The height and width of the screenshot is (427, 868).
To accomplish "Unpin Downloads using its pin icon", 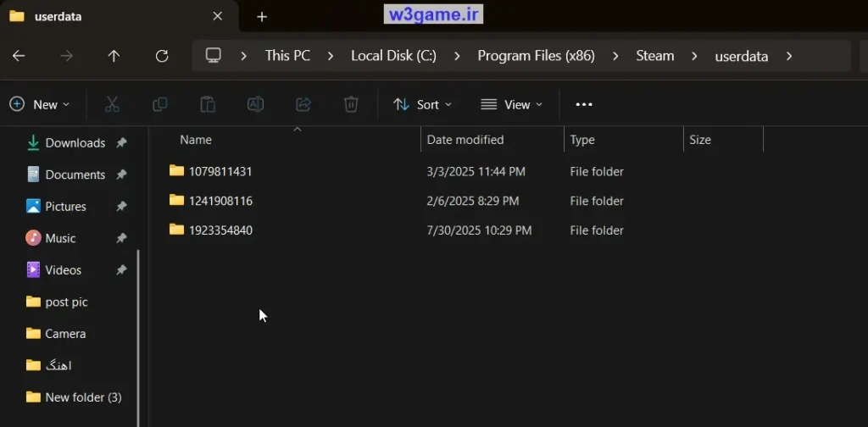I will (121, 142).
